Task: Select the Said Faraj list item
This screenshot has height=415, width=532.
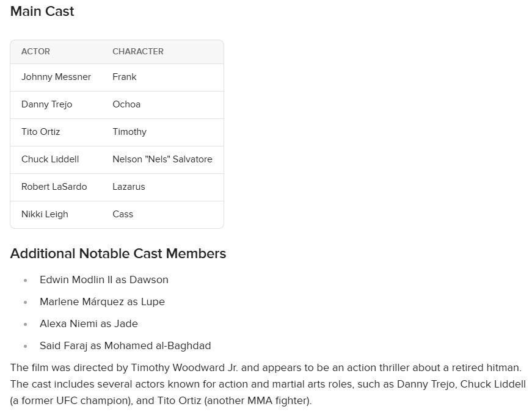Action: tap(125, 346)
